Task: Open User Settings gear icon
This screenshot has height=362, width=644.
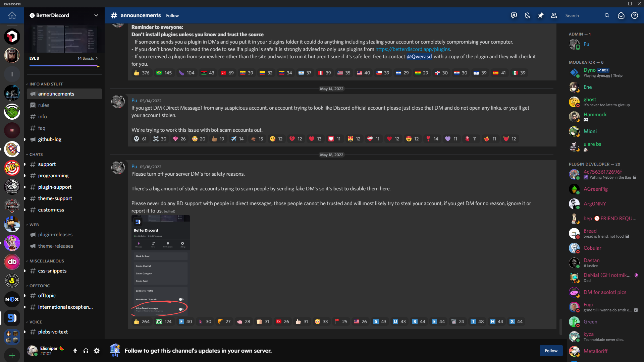Action: (97, 351)
